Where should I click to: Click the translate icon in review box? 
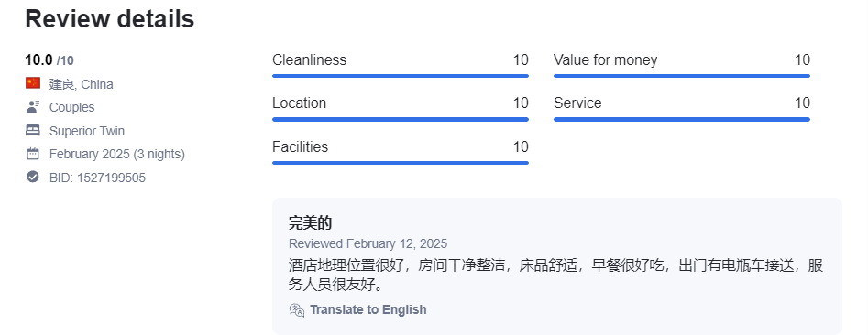click(297, 309)
